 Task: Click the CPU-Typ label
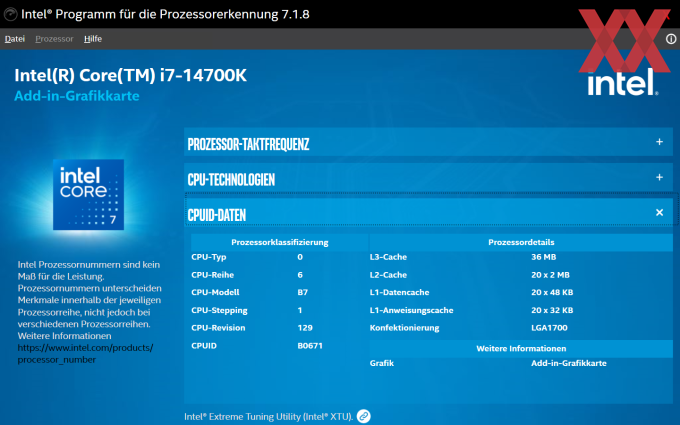pos(209,257)
